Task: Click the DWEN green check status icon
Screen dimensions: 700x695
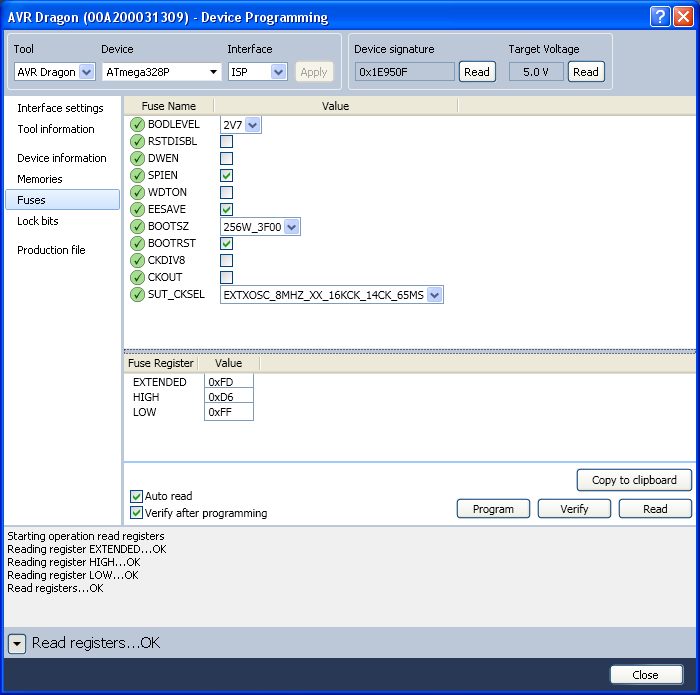Action: click(x=137, y=158)
